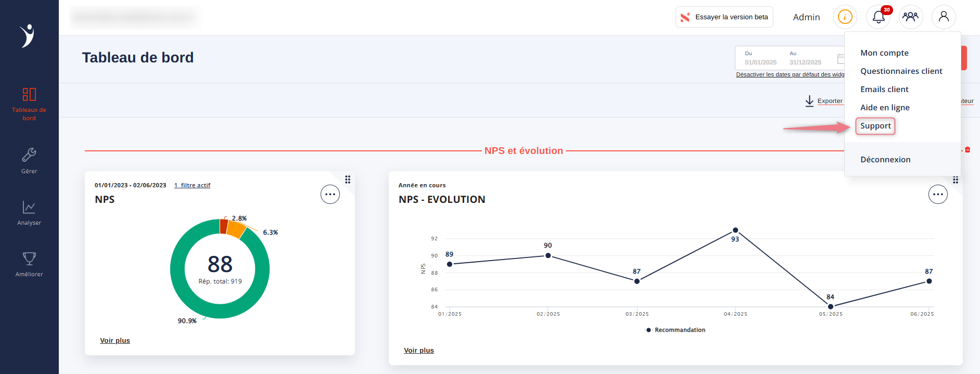This screenshot has height=374, width=980.
Task: Open the 1 filtre actif link
Action: (193, 185)
